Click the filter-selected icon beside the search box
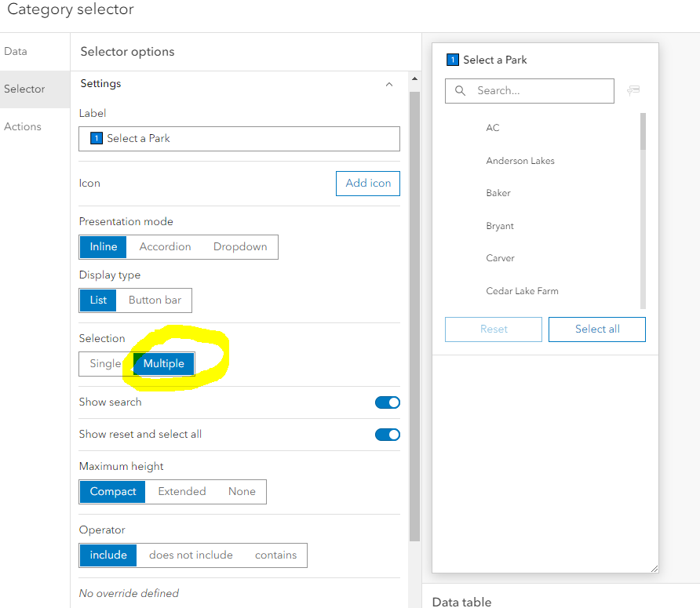The image size is (700, 608). point(633,91)
